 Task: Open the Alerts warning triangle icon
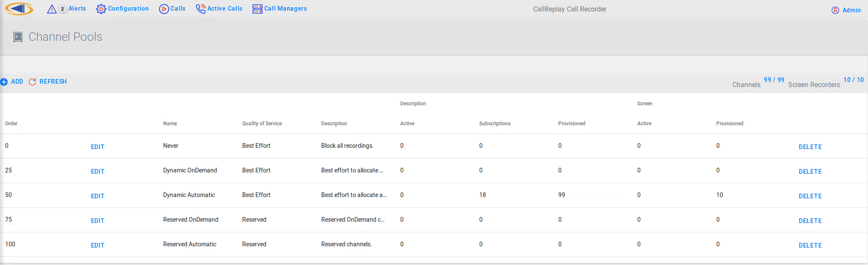[52, 9]
